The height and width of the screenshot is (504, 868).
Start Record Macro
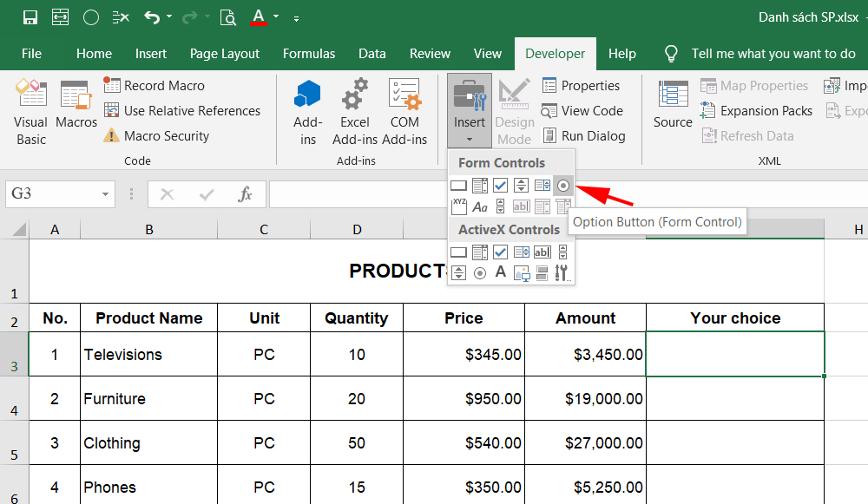click(x=155, y=86)
